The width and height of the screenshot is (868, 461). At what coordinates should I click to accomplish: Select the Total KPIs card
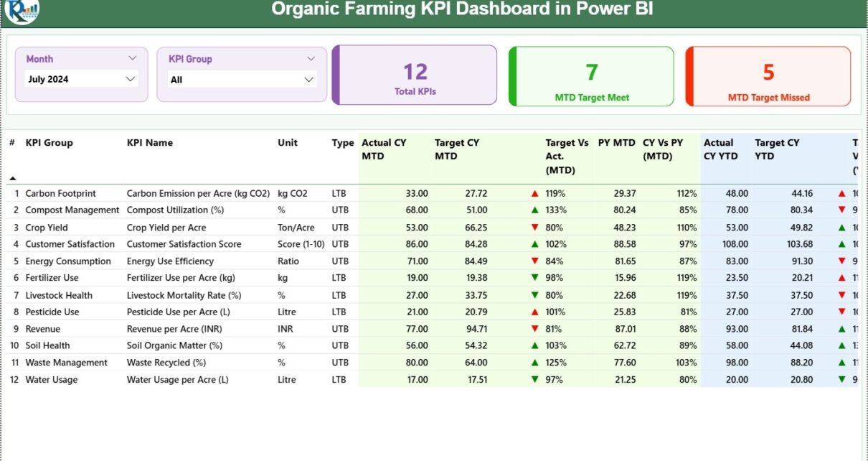415,75
